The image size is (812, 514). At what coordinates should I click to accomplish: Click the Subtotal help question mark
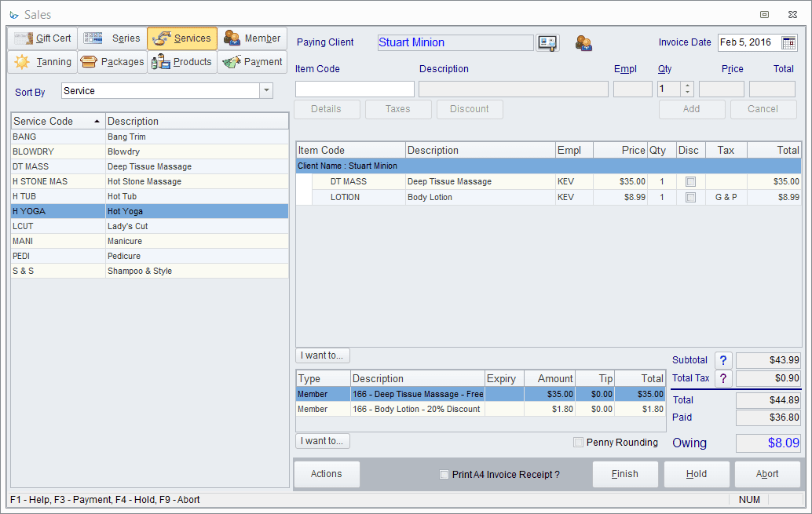723,359
